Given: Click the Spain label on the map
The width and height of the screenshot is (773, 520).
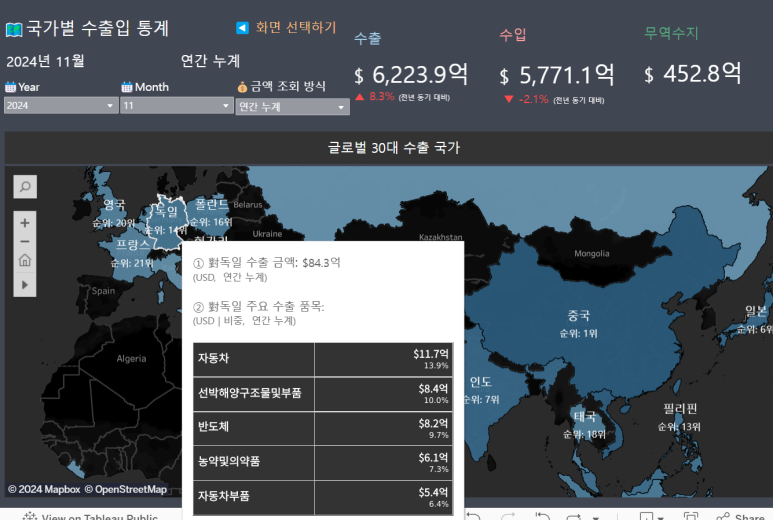Looking at the screenshot, I should 103,291.
